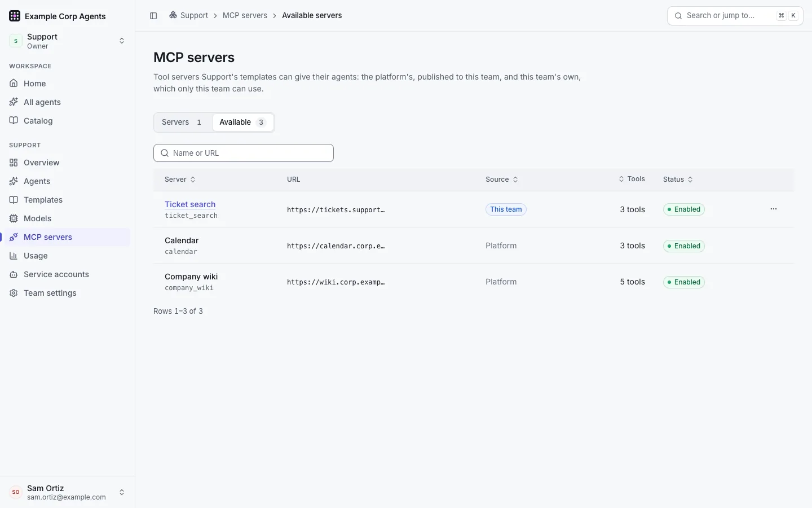Click the Team settings gear icon
Viewport: 812px width, 508px height.
pyautogui.click(x=14, y=293)
